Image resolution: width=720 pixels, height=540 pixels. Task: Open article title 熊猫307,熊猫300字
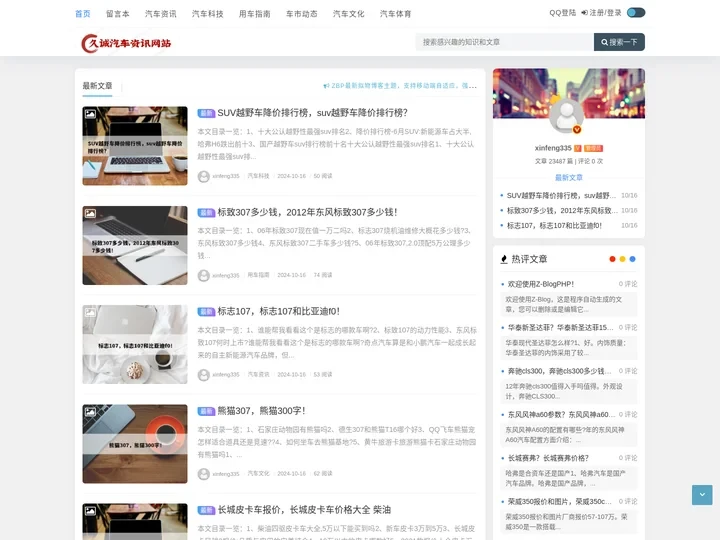click(261, 411)
